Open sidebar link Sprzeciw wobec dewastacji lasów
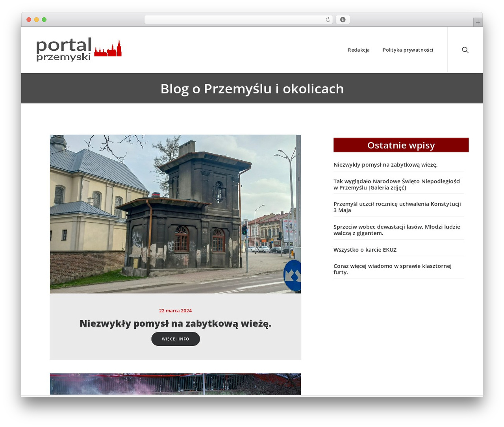This screenshot has height=427, width=504. coord(397,230)
